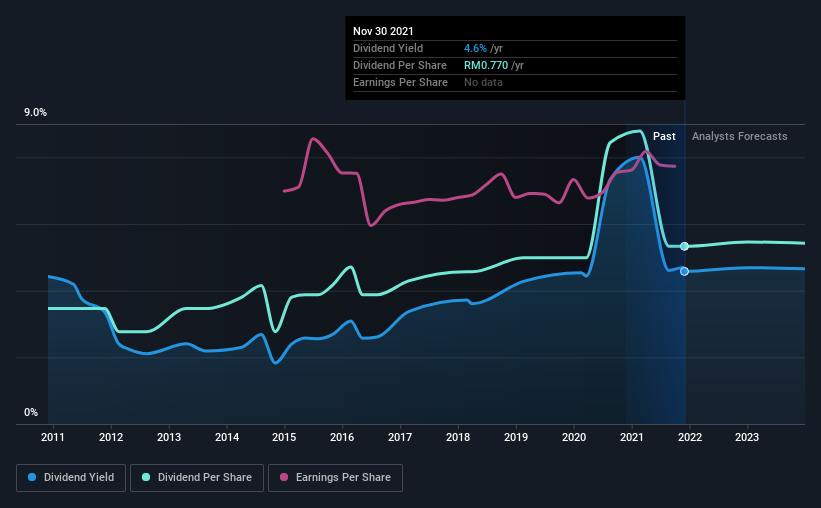Click the RM0.770 dividend per share value

[486, 65]
